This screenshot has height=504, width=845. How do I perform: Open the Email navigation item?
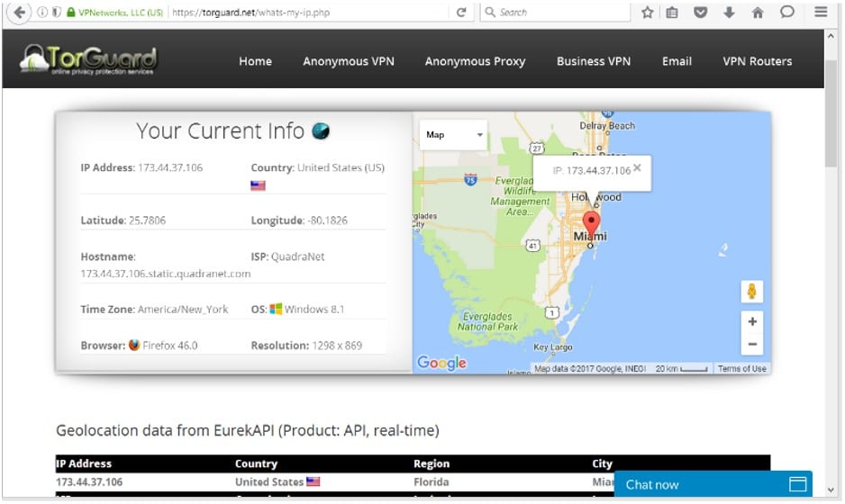tap(677, 61)
